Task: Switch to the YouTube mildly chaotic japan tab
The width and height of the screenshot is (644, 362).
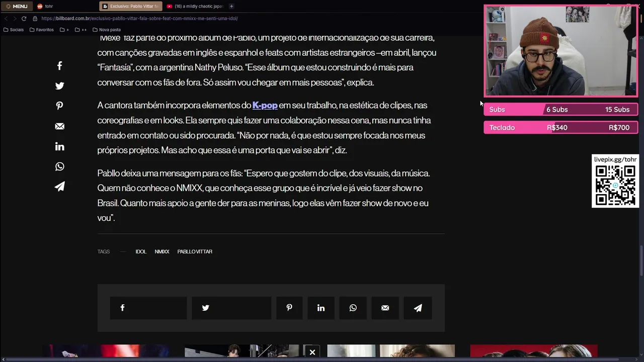Action: click(x=195, y=6)
